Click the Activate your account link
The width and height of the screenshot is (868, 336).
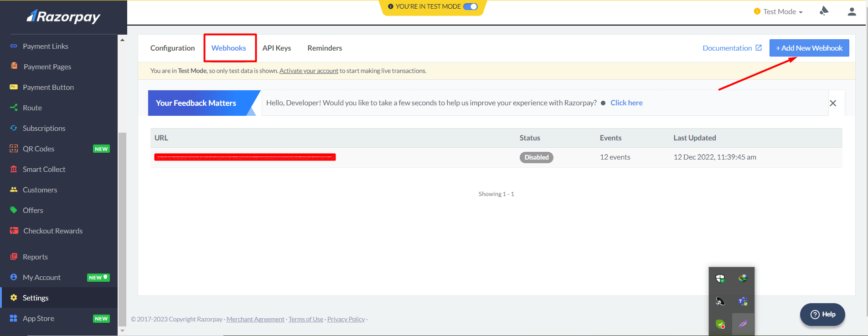point(309,71)
